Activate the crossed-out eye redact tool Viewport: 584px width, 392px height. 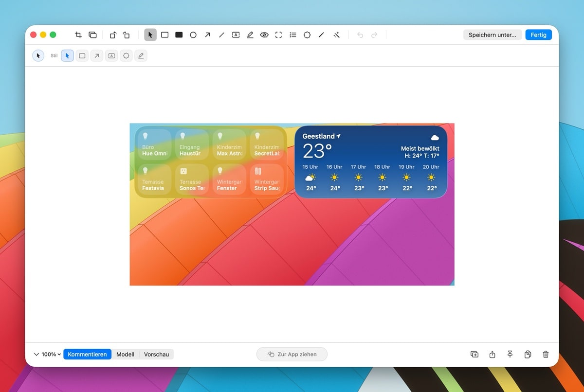(264, 35)
